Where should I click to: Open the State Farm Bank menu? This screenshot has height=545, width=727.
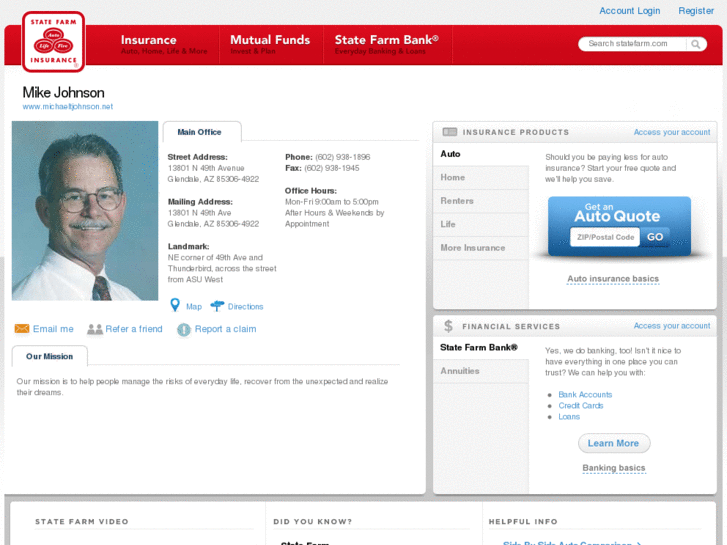(387, 45)
